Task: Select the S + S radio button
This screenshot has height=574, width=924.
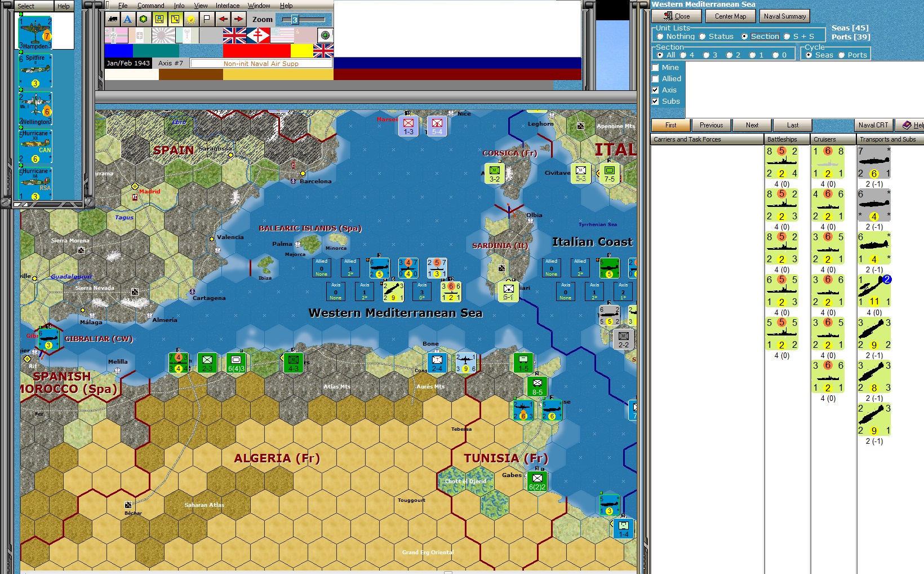Action: (787, 37)
